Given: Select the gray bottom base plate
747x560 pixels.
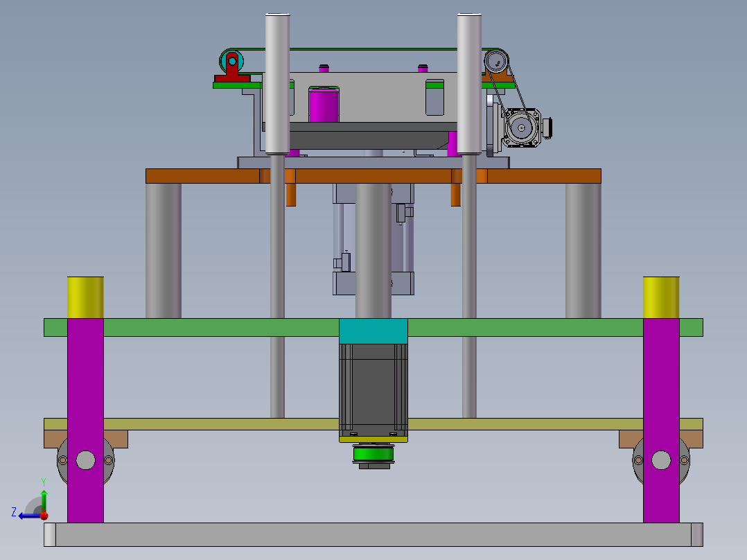Looking at the screenshot, I should 373,535.
